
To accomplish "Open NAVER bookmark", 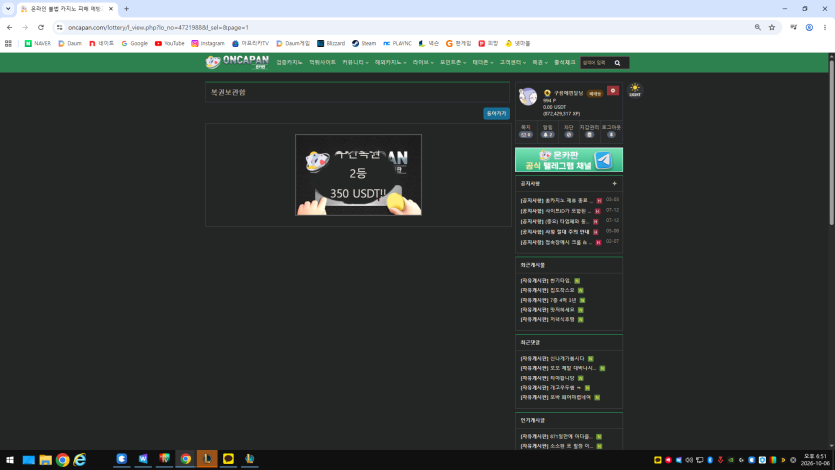I will [x=38, y=43].
